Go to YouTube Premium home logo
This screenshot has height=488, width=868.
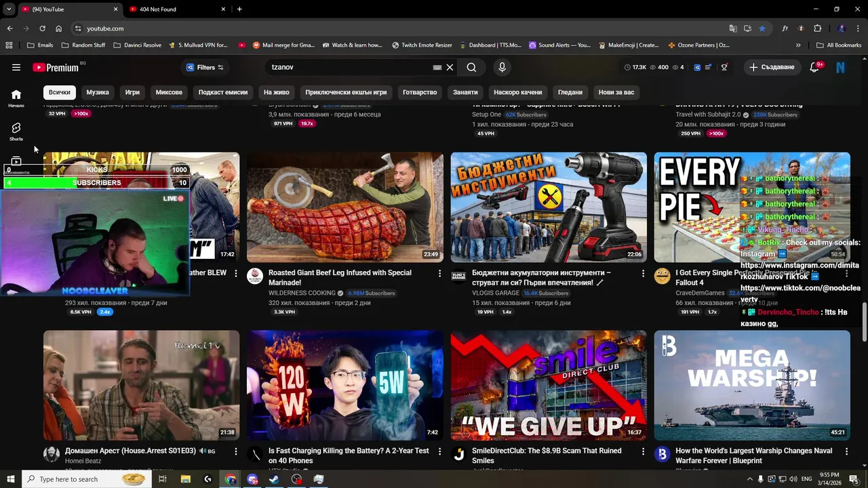pos(56,67)
